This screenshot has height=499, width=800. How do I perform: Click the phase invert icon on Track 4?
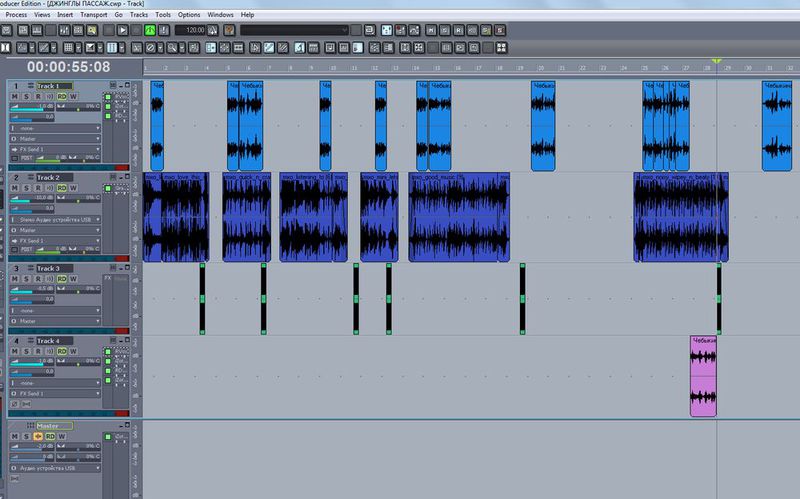click(14, 404)
